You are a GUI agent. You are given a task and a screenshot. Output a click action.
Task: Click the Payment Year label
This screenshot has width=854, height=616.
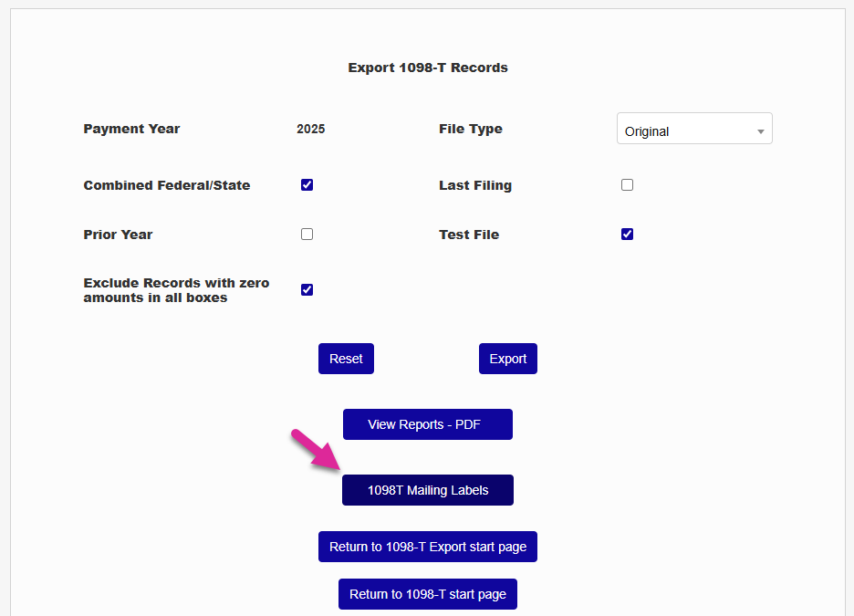pyautogui.click(x=131, y=129)
